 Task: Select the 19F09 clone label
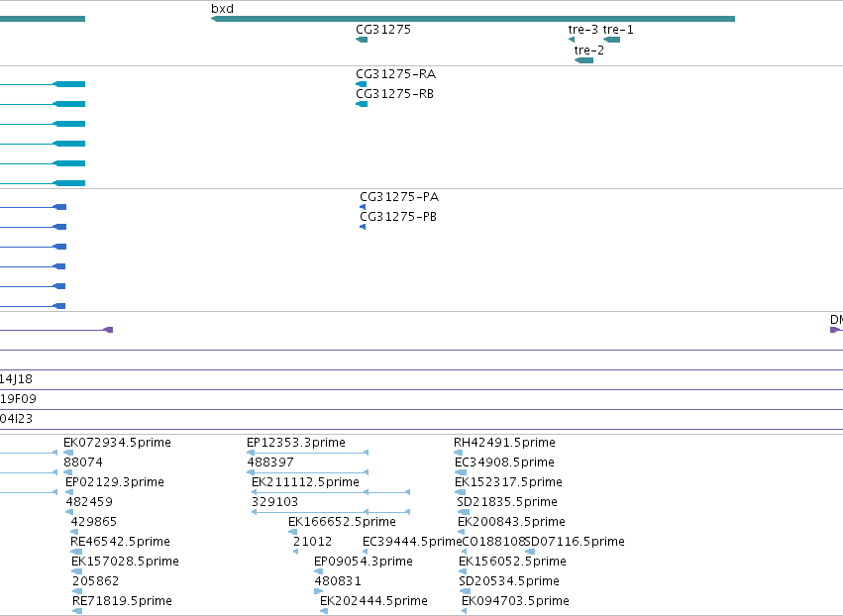(18, 399)
